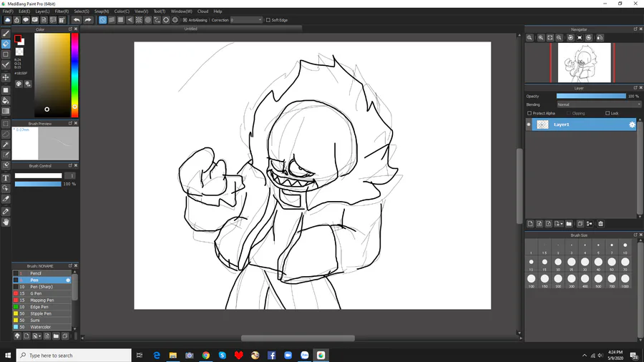This screenshot has width=644, height=362.
Task: Turn on radial snap in toolbar
Action: [x=139, y=20]
